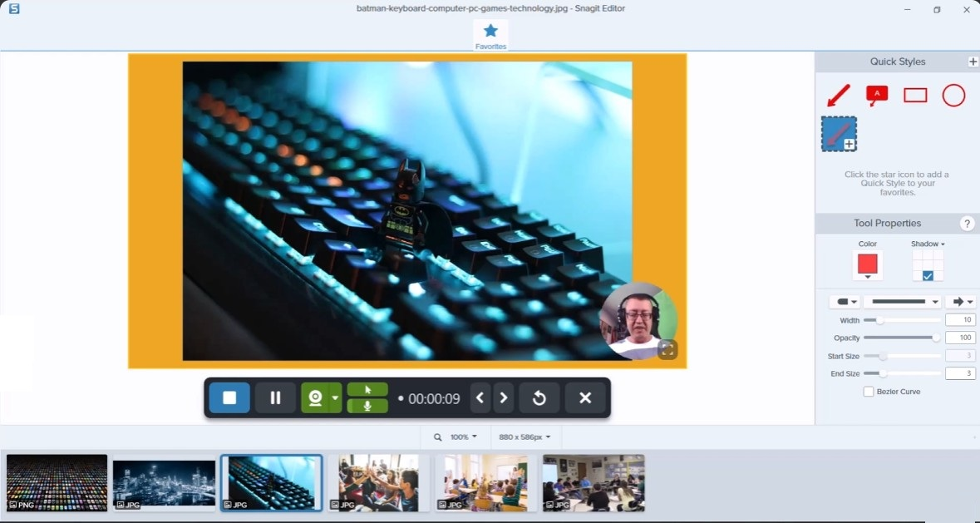Image resolution: width=980 pixels, height=523 pixels.
Task: Click the recording timer reading 00:00:09
Action: 434,398
